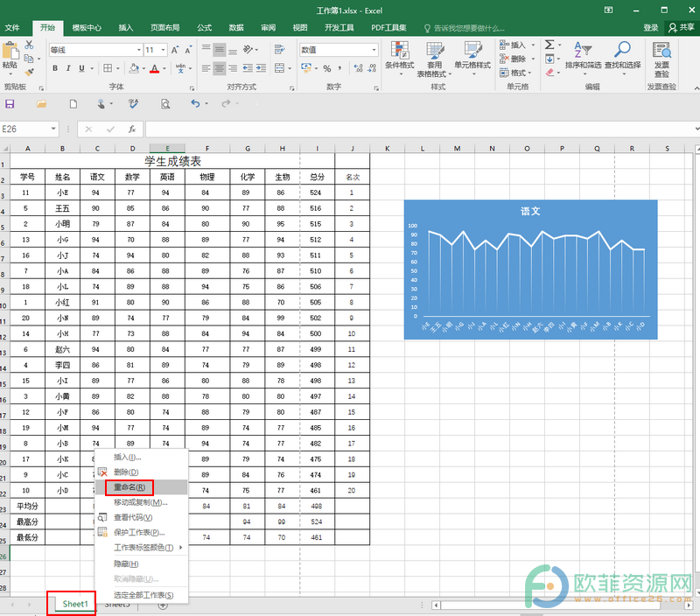Open the font name dropdown

point(139,50)
